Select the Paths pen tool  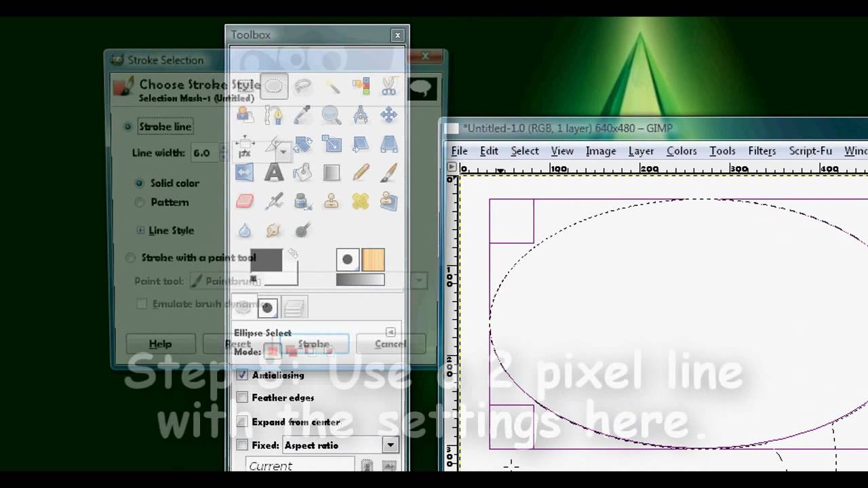coord(274,115)
